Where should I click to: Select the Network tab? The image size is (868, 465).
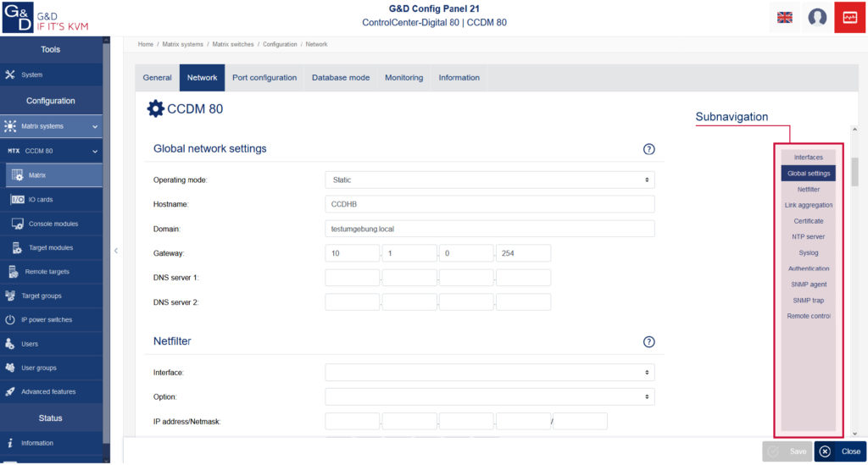pos(202,77)
